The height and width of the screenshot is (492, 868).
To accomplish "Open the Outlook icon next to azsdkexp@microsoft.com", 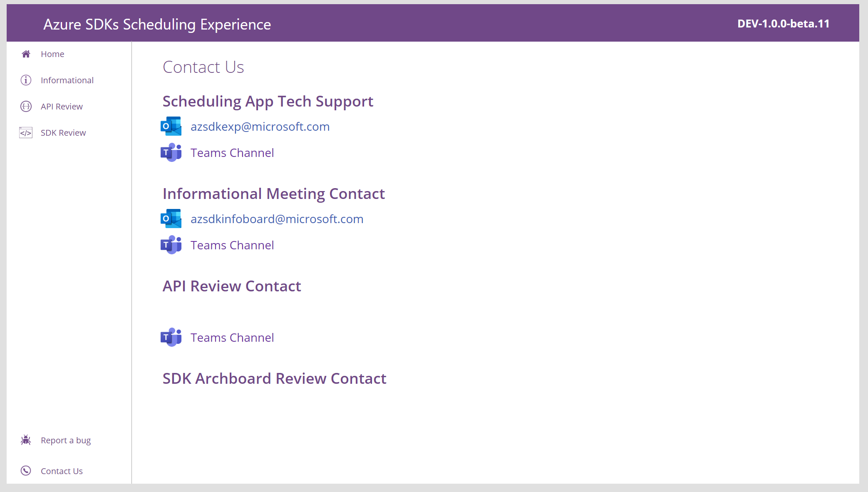I will tap(171, 126).
